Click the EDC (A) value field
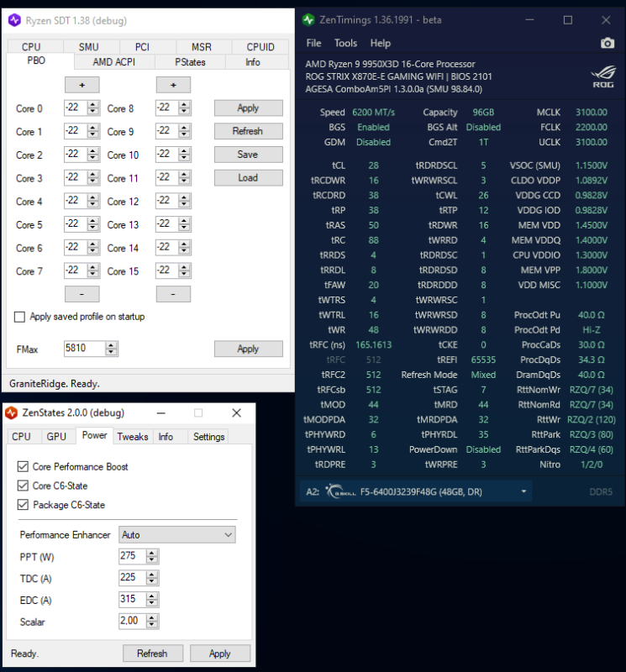626x672 pixels. coord(133,599)
